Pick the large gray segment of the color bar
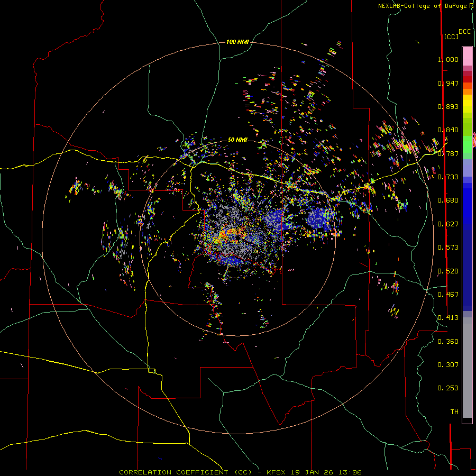 (467, 368)
